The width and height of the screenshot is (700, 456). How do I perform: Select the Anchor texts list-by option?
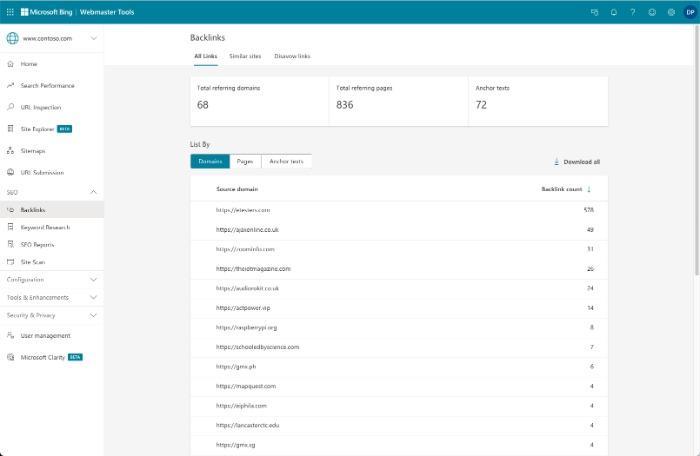[x=286, y=161]
